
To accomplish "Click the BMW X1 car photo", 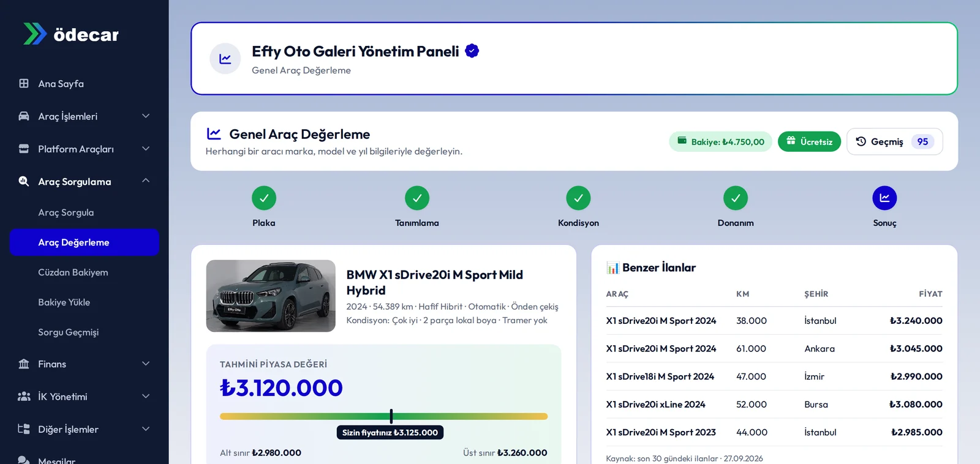I will click(271, 296).
